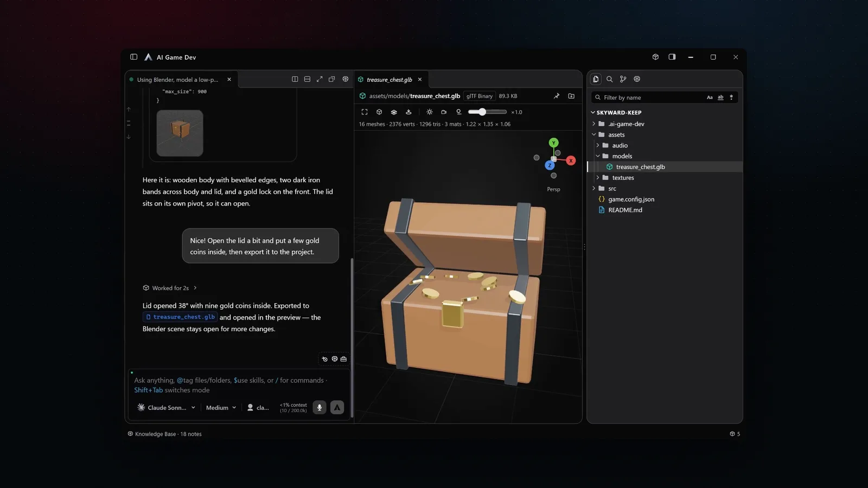The image size is (868, 488).
Task: Click the 3D box icon in the title bar
Action: click(655, 57)
